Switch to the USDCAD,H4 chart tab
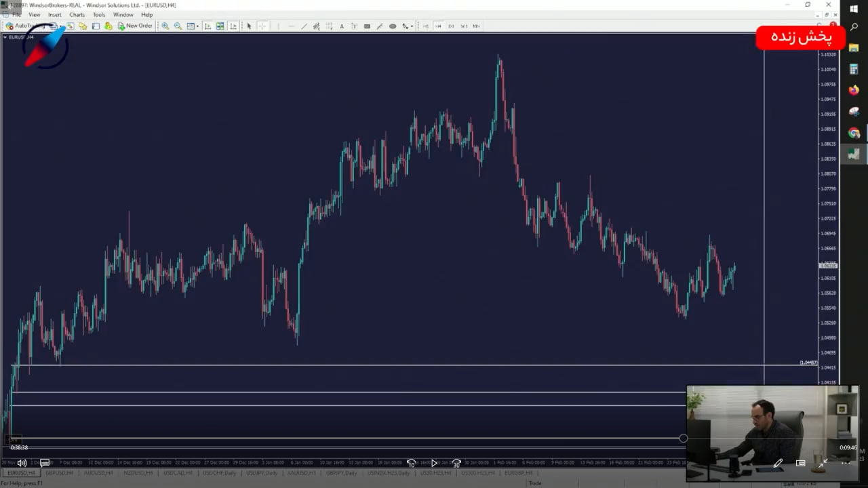This screenshot has height=488, width=868. tap(177, 473)
